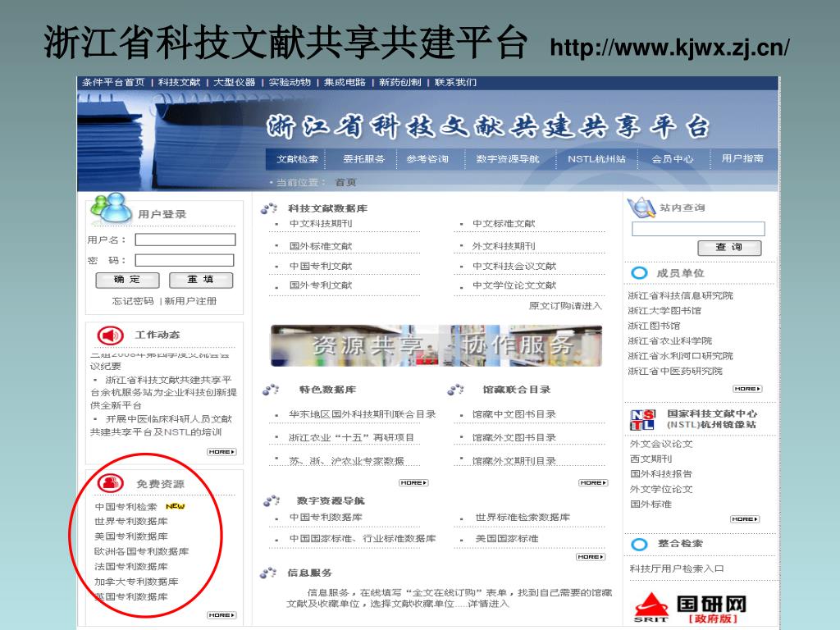Click MORE under 成员单位
The image size is (840, 630).
(747, 388)
